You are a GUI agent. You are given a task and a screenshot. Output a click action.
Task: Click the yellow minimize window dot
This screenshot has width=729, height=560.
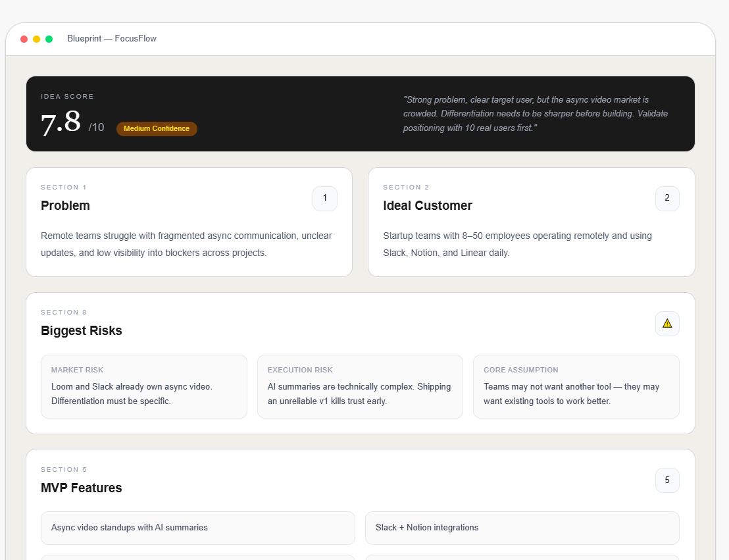(36, 39)
